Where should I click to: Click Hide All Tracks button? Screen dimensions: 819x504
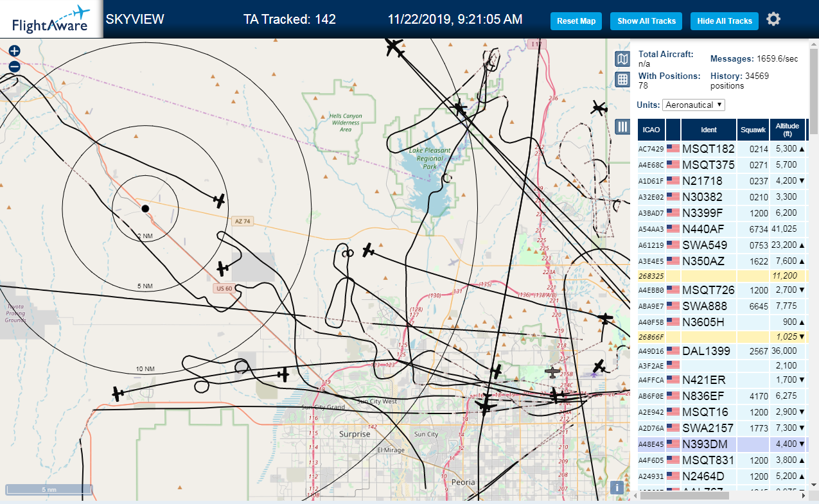click(725, 21)
